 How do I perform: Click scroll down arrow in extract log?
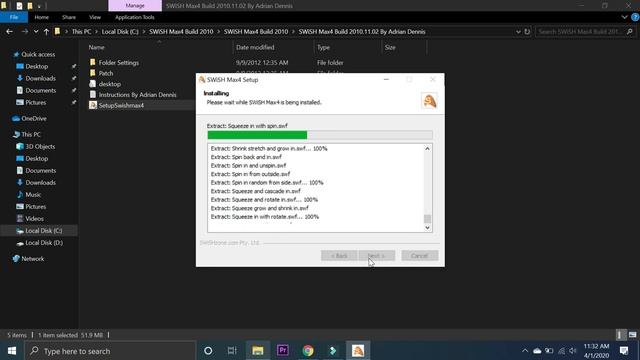coord(427,228)
